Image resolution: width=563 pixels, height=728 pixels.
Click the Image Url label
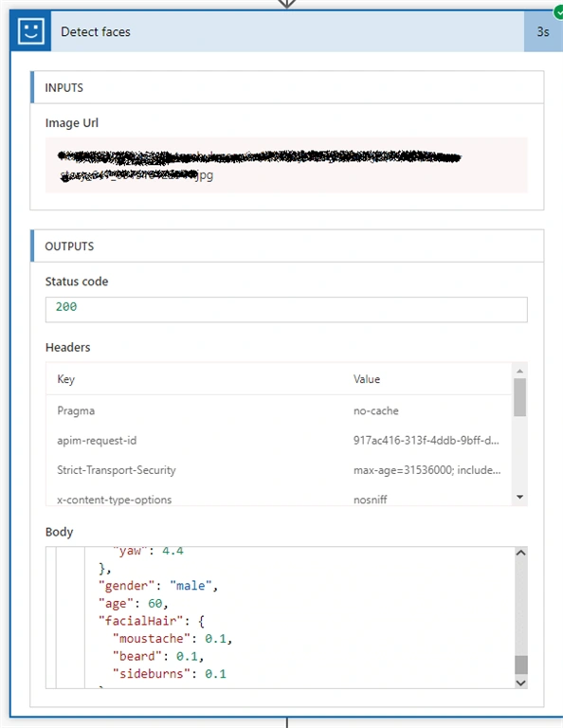[x=71, y=122]
